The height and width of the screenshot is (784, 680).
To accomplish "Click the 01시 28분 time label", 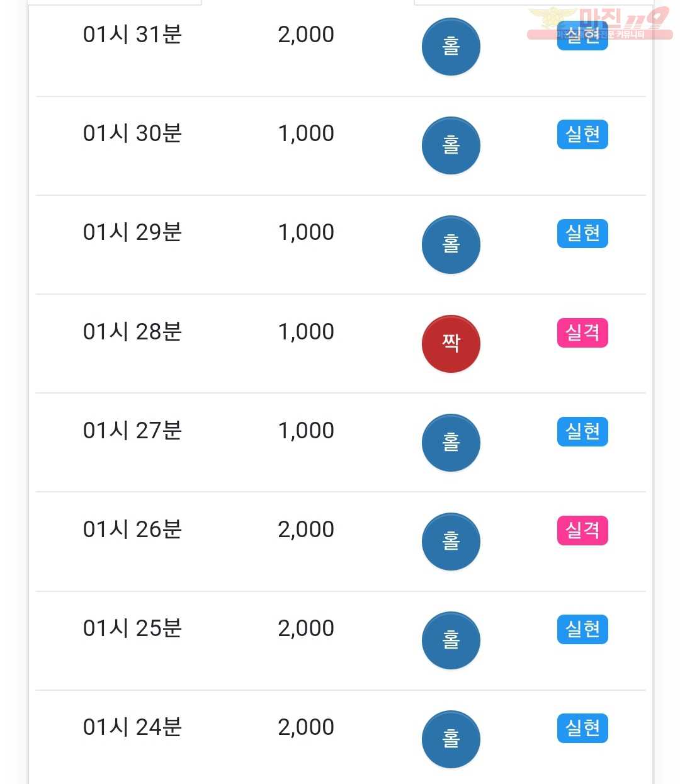I will tap(132, 331).
